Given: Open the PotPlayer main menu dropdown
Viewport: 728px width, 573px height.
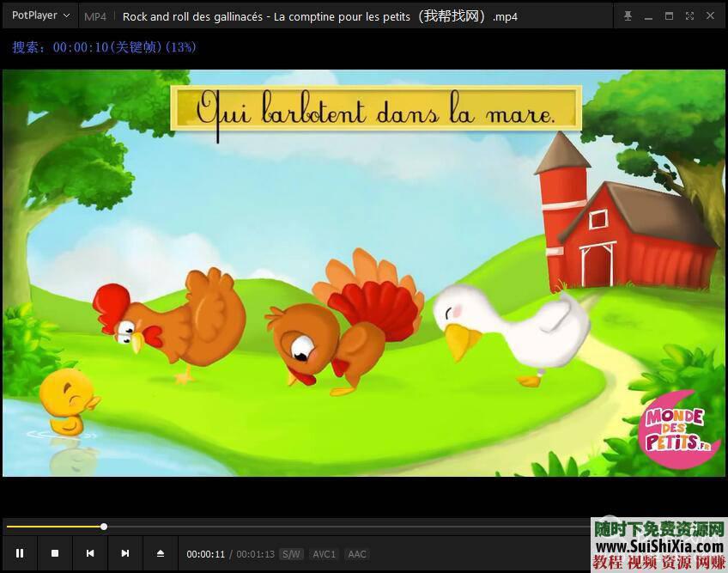Looking at the screenshot, I should [x=40, y=16].
